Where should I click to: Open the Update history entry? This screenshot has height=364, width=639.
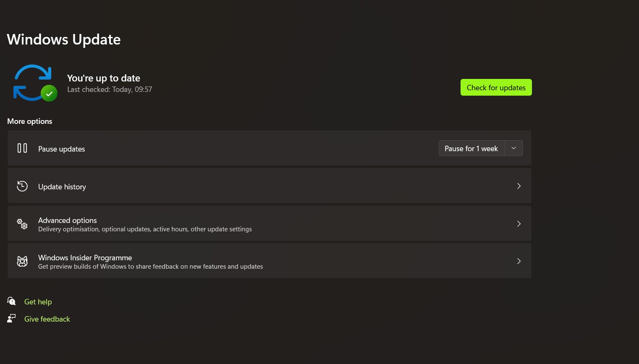point(270,186)
